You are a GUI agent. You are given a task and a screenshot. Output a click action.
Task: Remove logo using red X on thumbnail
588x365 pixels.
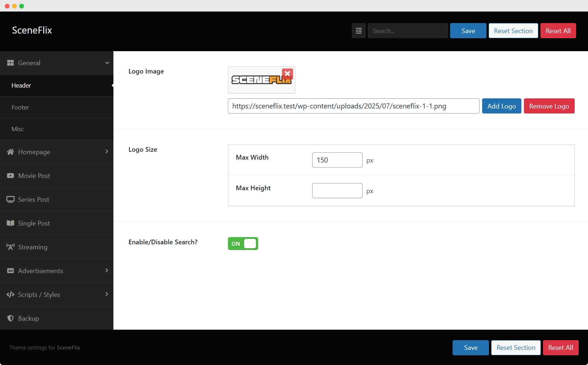(x=287, y=74)
